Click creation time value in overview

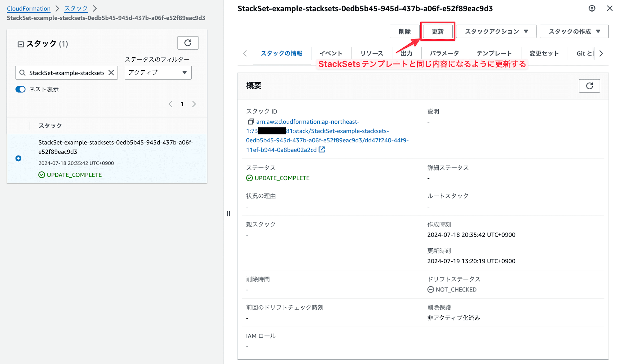point(471,235)
